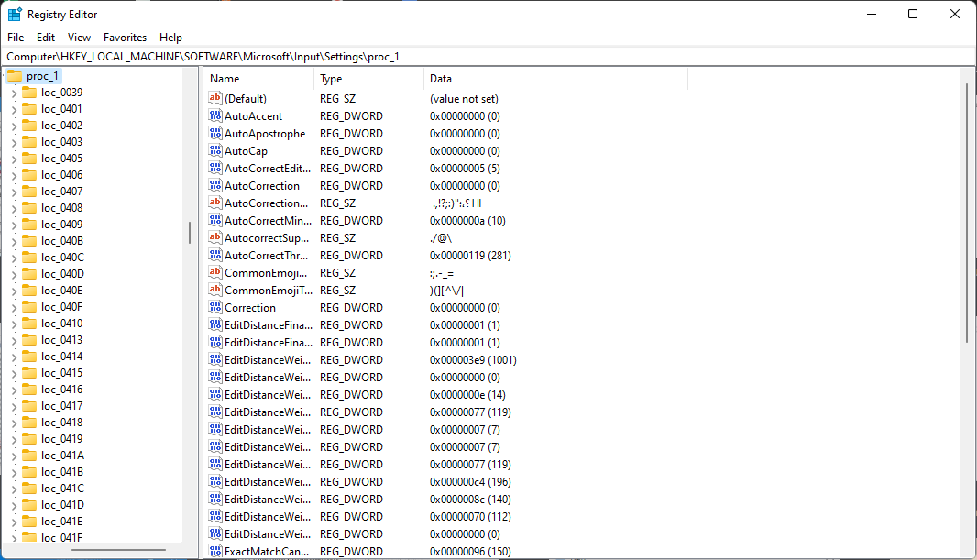The height and width of the screenshot is (560, 977).
Task: Click the tree pane horizontal scrollbar
Action: (x=118, y=550)
